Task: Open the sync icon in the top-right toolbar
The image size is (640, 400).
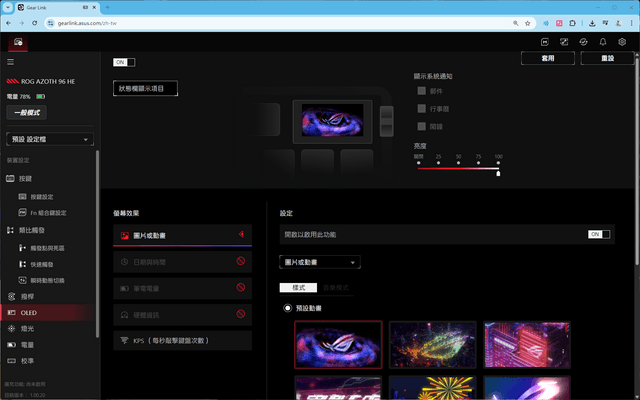Action: point(583,42)
